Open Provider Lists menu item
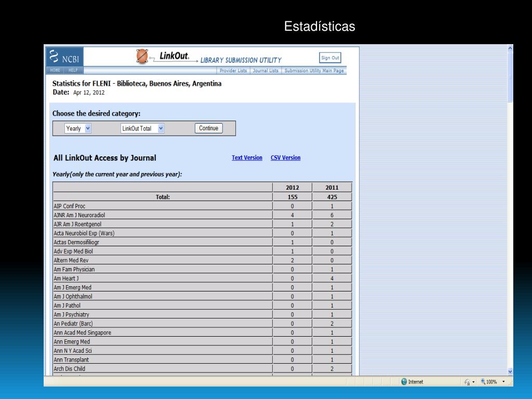This screenshot has width=532, height=399. click(233, 71)
